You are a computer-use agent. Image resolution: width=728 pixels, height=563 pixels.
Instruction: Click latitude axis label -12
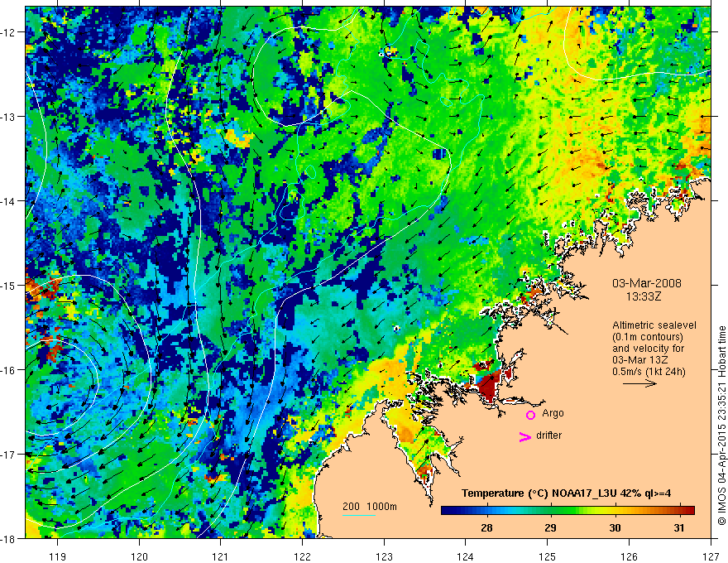click(x=8, y=32)
